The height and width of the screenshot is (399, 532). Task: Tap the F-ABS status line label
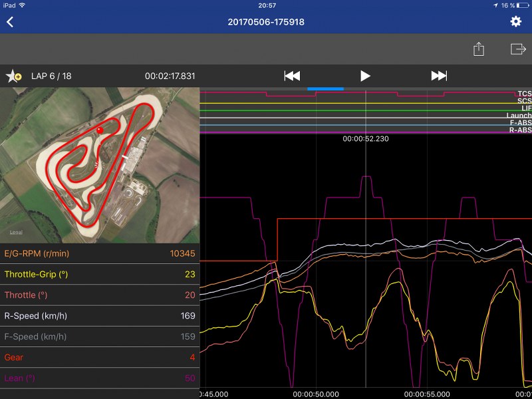[521, 123]
